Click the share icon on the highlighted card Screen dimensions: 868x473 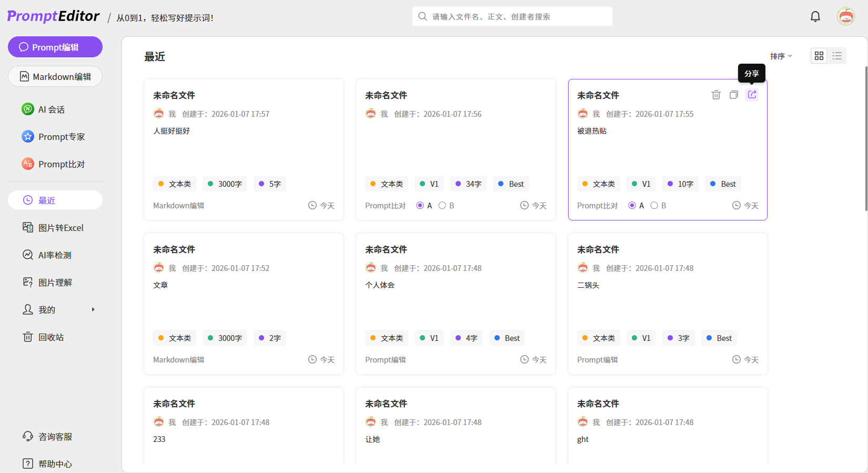[752, 95]
